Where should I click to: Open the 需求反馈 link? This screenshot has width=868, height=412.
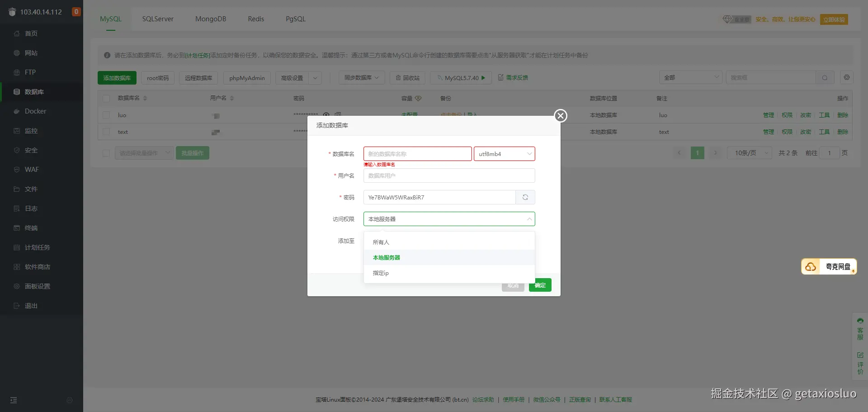pos(513,78)
